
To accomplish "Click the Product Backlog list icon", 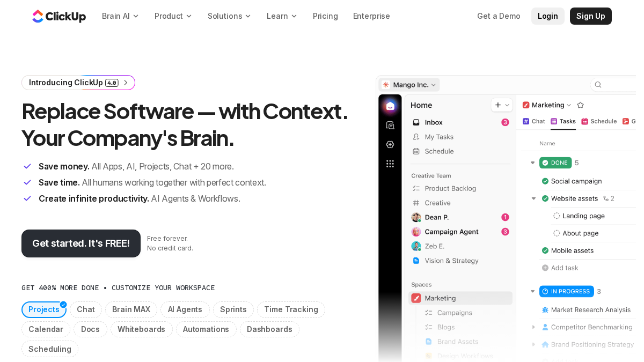I will pyautogui.click(x=416, y=188).
